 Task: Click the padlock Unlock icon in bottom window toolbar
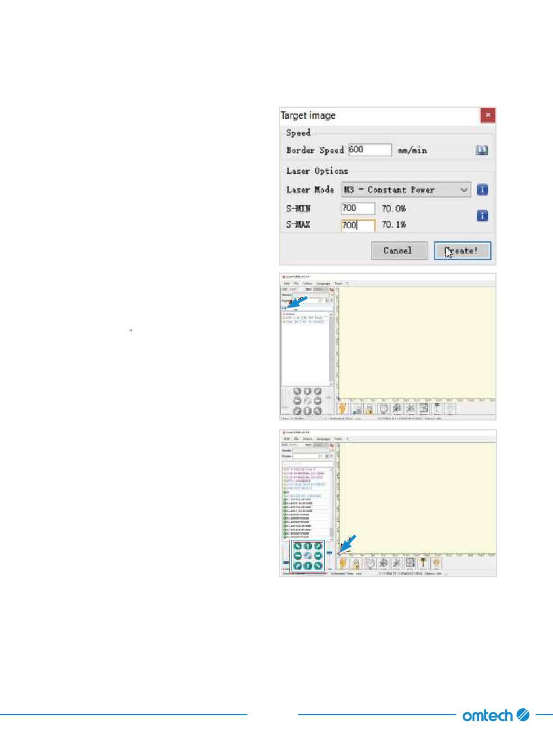point(356,564)
